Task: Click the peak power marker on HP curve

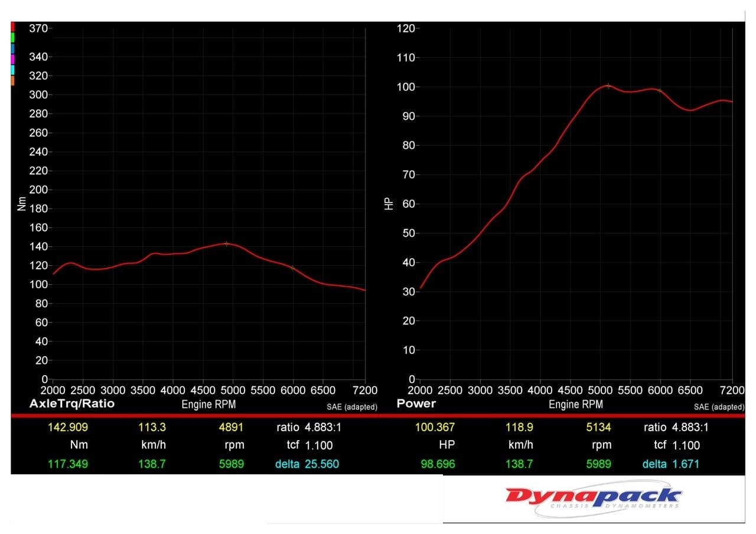Action: click(x=608, y=86)
